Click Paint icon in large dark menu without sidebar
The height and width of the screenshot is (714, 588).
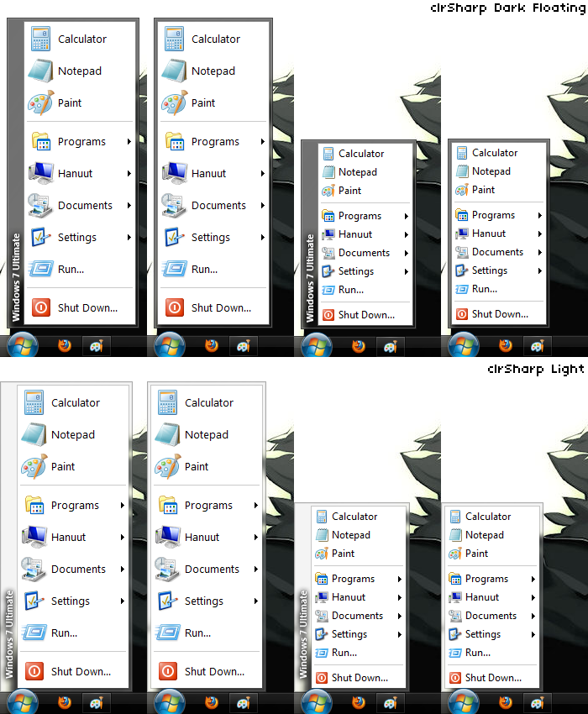(174, 103)
